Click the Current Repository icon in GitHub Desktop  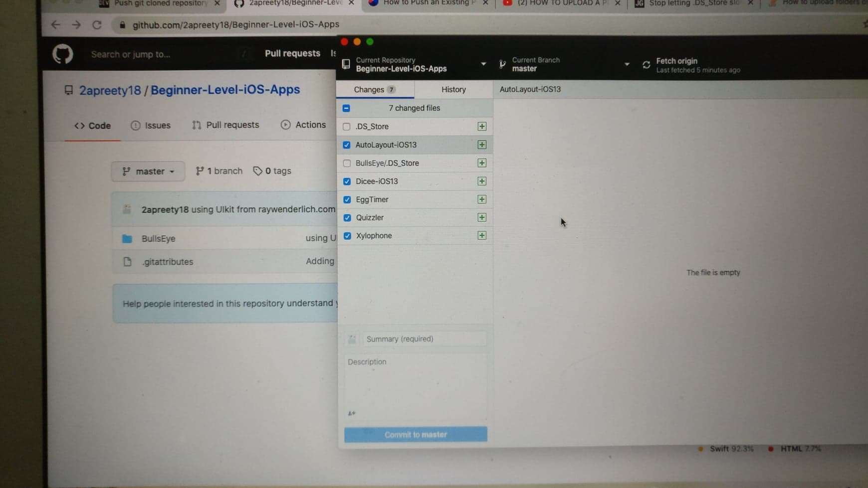pos(346,64)
